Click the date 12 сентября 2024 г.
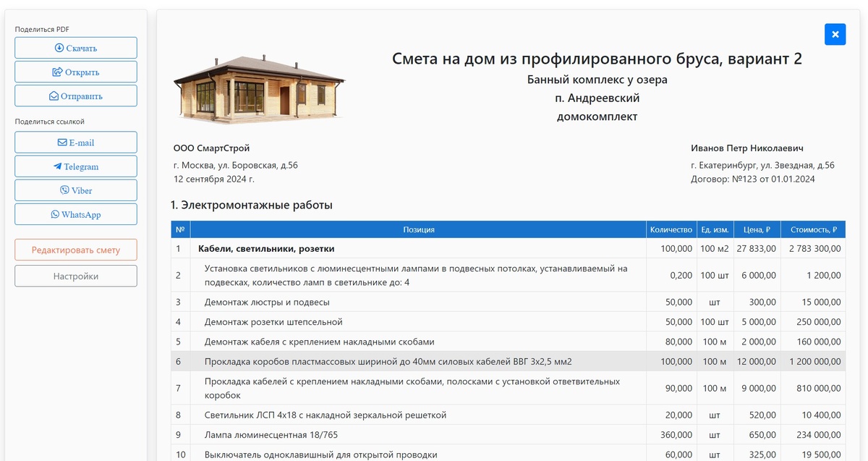The width and height of the screenshot is (868, 461). coord(214,179)
